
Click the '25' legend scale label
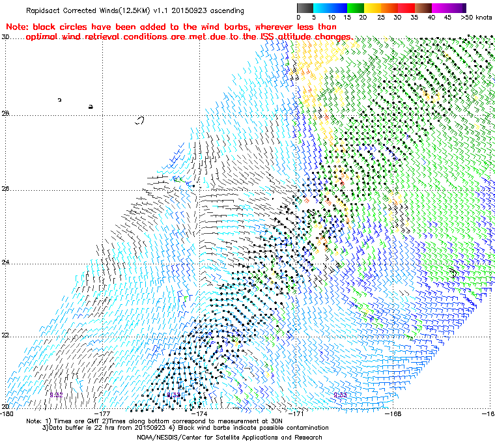coord(381,18)
